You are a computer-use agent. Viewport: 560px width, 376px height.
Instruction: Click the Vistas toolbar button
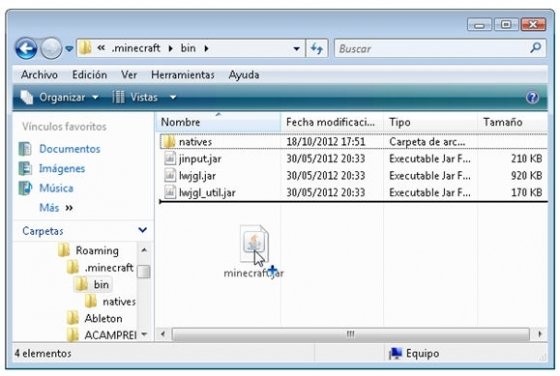pos(135,97)
